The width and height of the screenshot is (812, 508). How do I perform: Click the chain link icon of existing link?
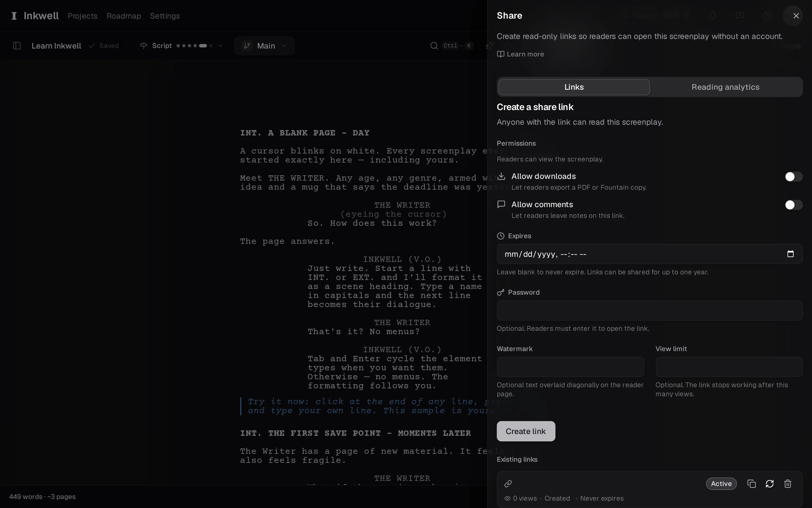pos(508,483)
